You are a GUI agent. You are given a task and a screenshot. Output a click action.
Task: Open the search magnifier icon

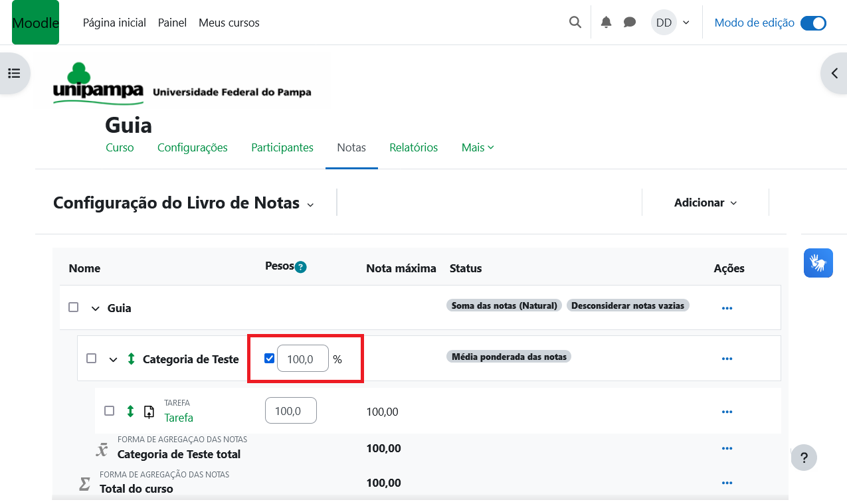(575, 23)
